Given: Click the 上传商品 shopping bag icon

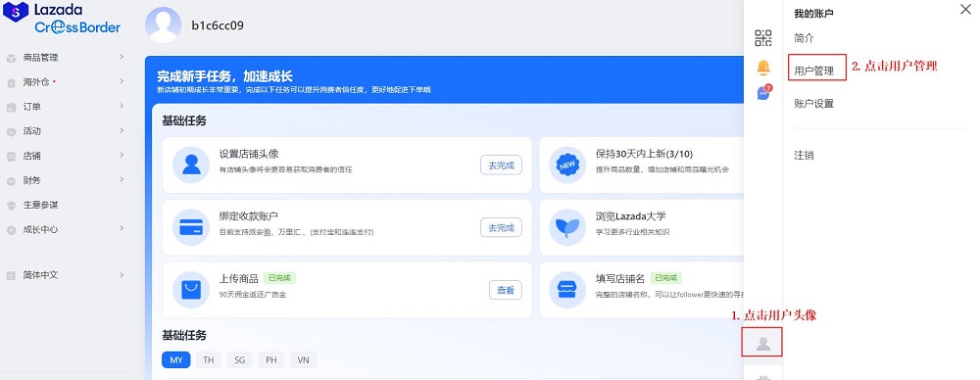Looking at the screenshot, I should (191, 289).
